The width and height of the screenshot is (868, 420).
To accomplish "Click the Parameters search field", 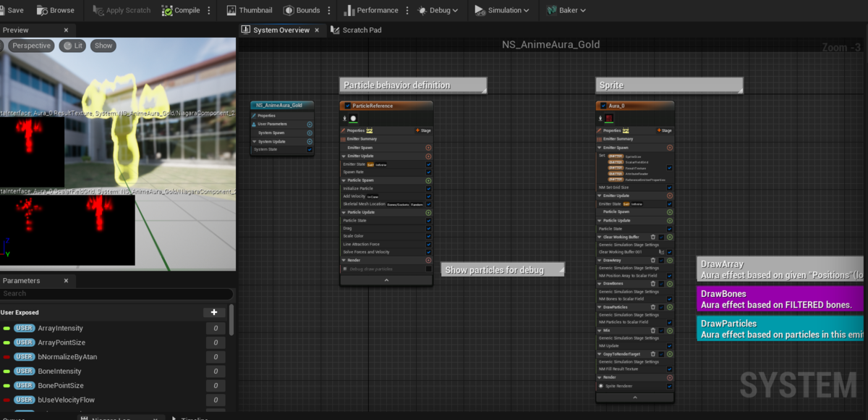I will pos(116,294).
